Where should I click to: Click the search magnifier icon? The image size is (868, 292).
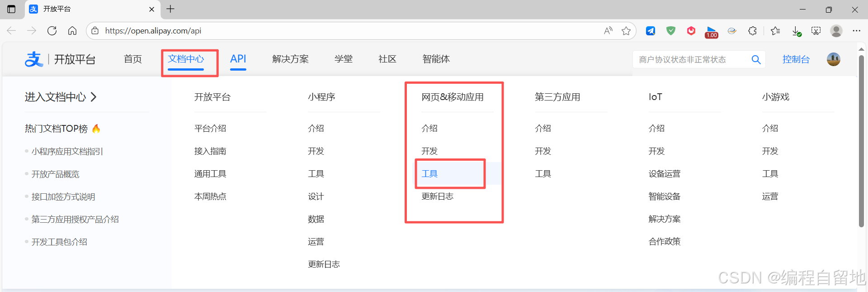click(756, 59)
